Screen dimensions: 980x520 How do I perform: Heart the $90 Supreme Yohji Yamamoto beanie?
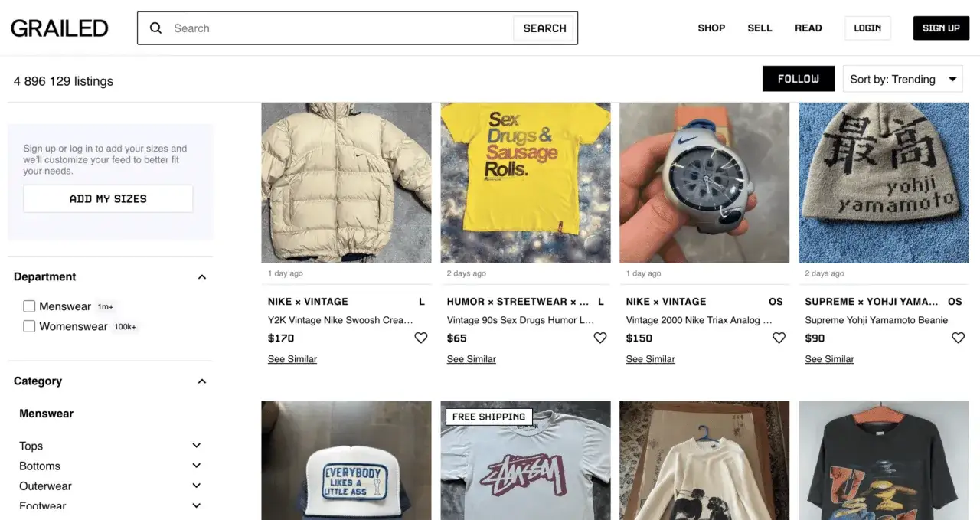[x=958, y=338]
